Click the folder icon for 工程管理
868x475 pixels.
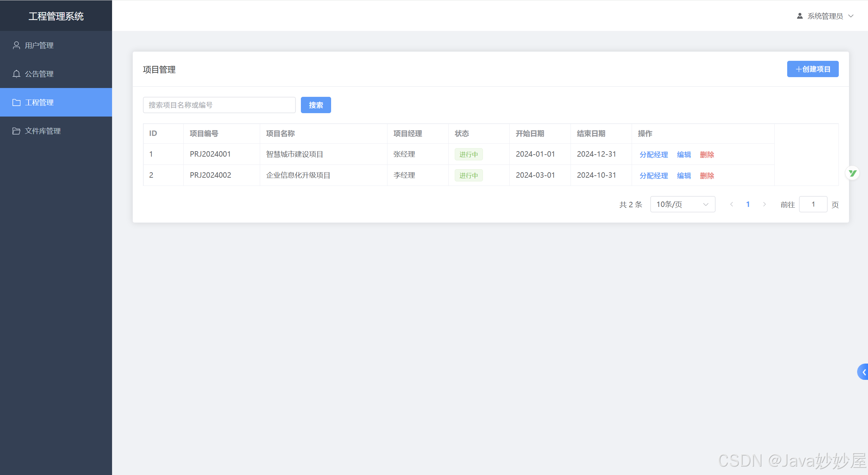click(16, 102)
